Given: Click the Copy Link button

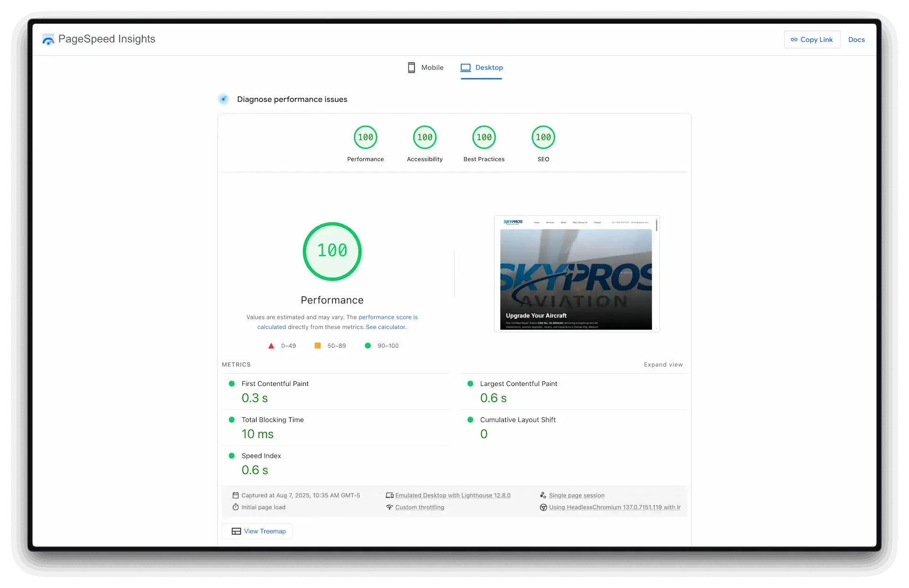Looking at the screenshot, I should (812, 40).
